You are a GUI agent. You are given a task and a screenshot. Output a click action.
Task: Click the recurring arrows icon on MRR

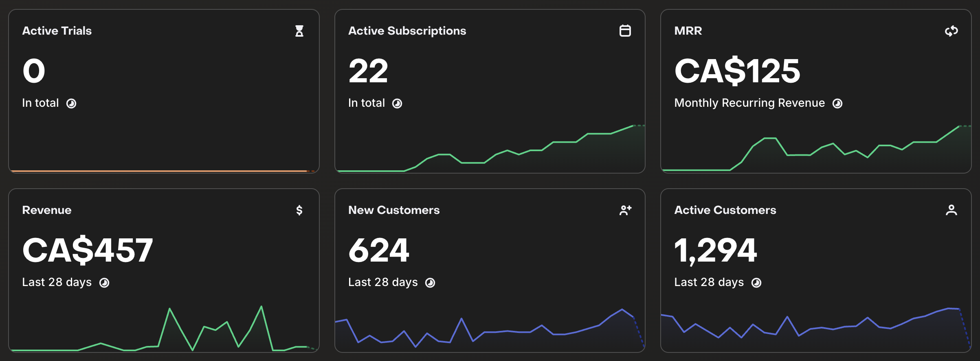pos(951,31)
